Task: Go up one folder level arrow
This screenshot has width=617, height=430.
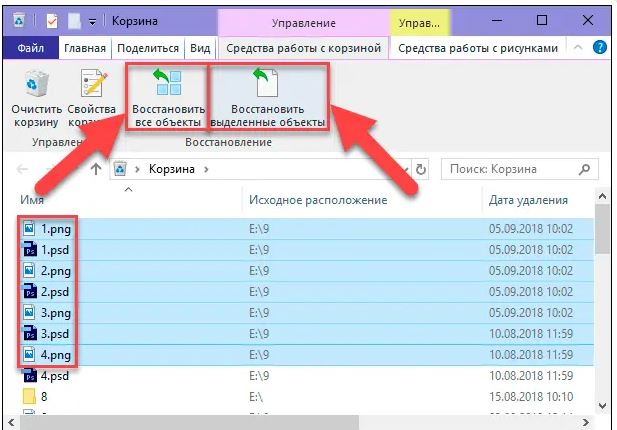Action: click(96, 169)
